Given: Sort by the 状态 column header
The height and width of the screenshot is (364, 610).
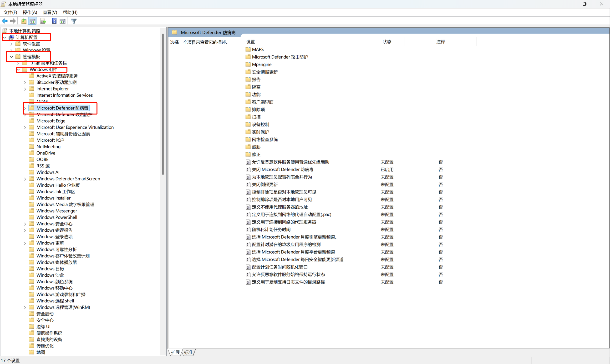Looking at the screenshot, I should (x=387, y=42).
